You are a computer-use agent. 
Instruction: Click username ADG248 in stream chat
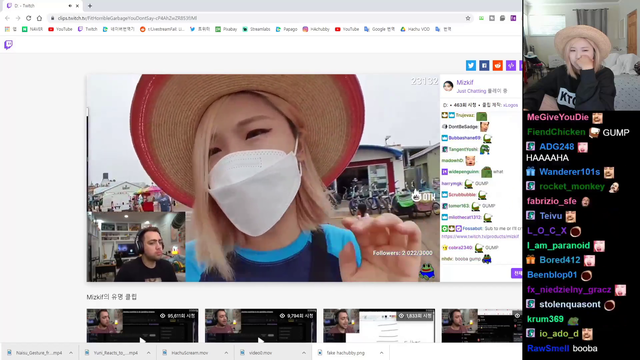(557, 147)
